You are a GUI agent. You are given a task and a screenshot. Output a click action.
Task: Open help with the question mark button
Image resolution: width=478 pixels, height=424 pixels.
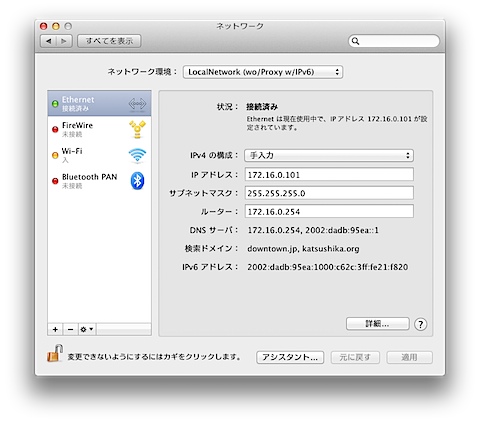coord(421,324)
